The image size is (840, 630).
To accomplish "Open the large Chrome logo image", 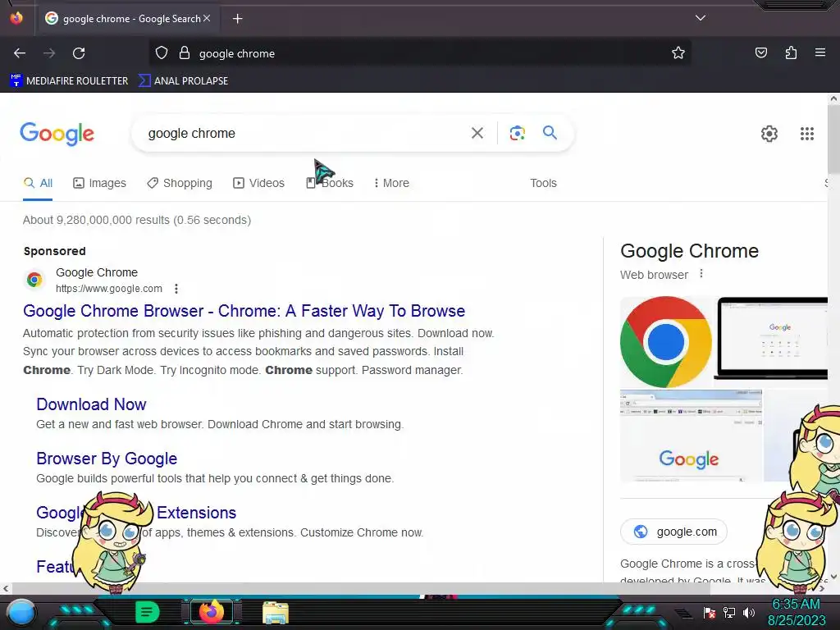I will coord(666,342).
